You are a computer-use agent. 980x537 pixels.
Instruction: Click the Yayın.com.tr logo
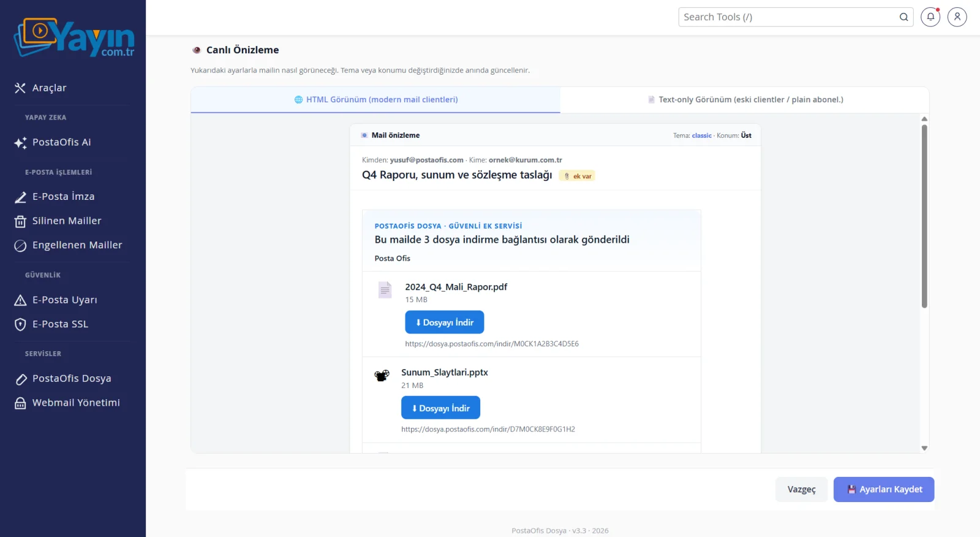click(x=74, y=37)
